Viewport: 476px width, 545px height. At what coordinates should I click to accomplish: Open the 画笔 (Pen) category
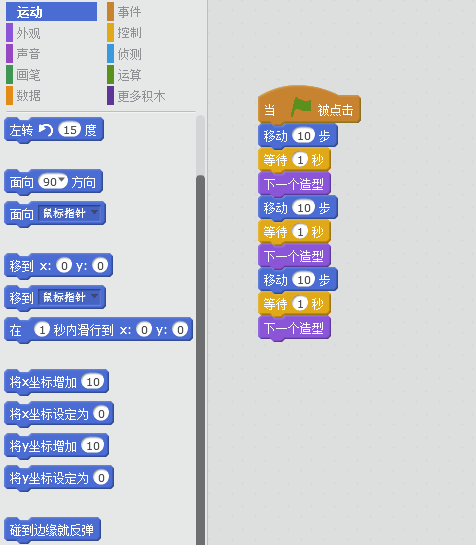pos(24,75)
